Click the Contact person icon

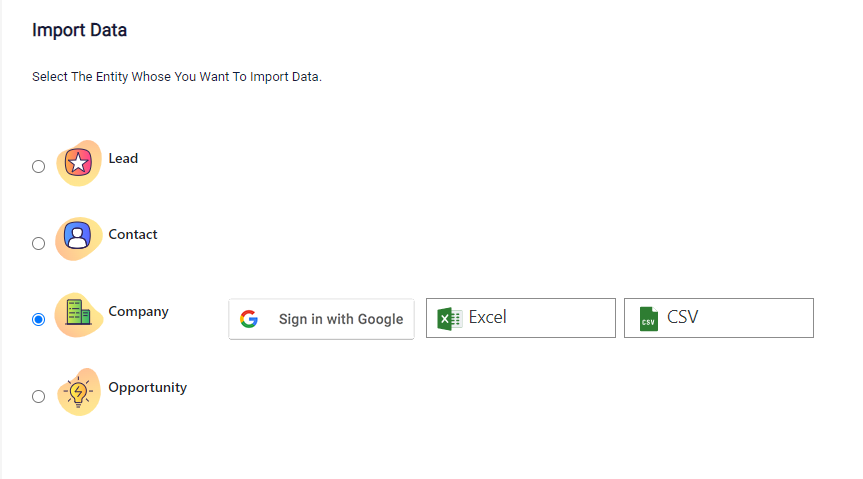pos(79,238)
